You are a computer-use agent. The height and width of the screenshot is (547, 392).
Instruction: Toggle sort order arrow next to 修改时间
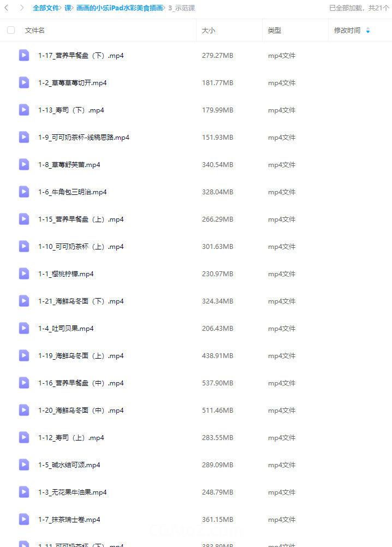point(368,31)
